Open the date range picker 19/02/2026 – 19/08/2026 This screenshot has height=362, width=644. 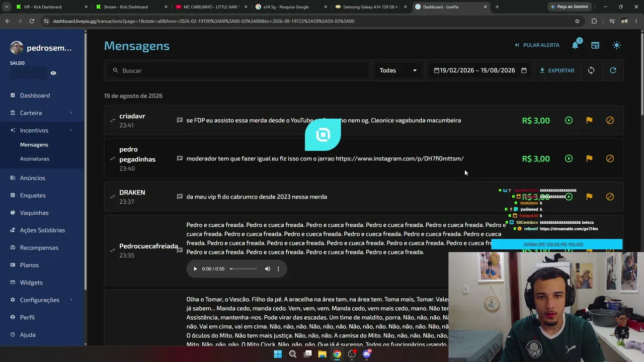click(480, 70)
